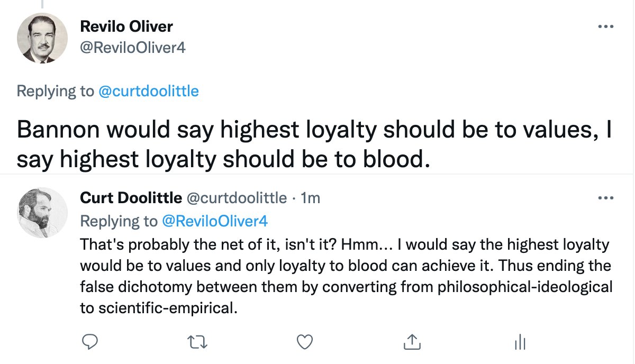Retweet Curt Doolittle's reply
Screen dimensions: 635x364
click(198, 342)
